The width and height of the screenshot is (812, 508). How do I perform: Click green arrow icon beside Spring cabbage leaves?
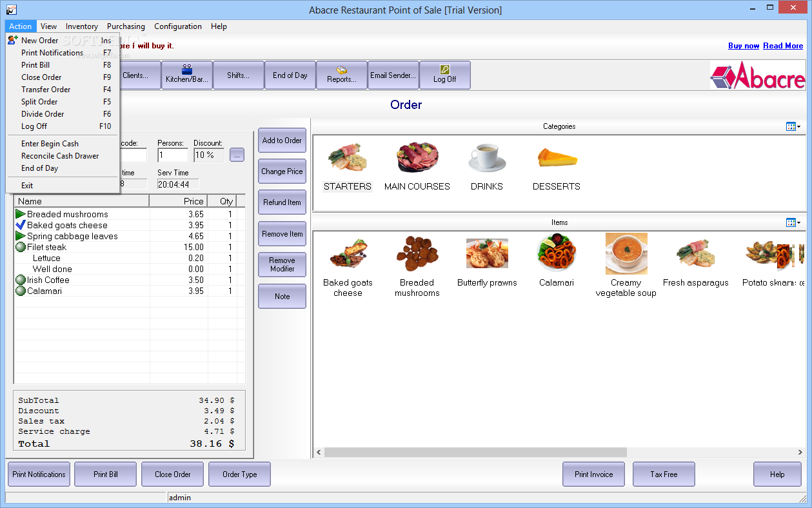pos(21,236)
